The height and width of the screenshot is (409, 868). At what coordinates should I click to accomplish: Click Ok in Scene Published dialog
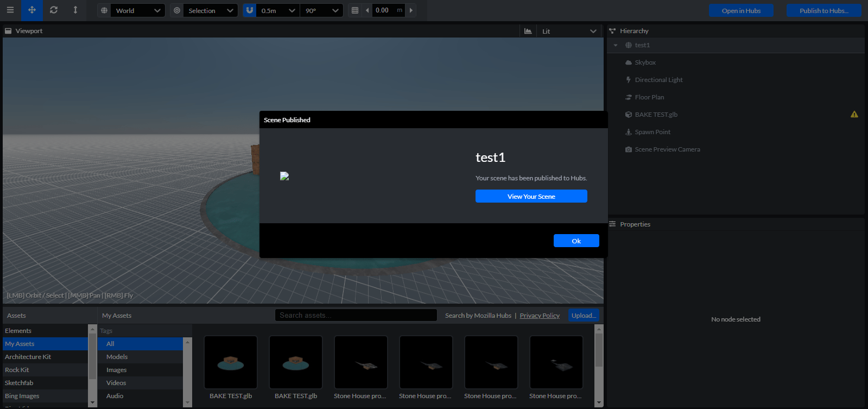pyautogui.click(x=576, y=241)
